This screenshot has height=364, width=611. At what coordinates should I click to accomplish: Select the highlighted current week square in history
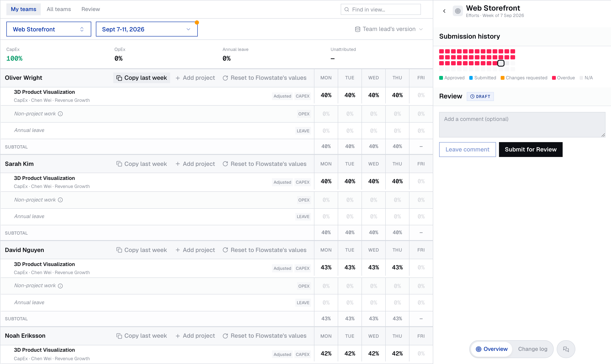pyautogui.click(x=501, y=63)
